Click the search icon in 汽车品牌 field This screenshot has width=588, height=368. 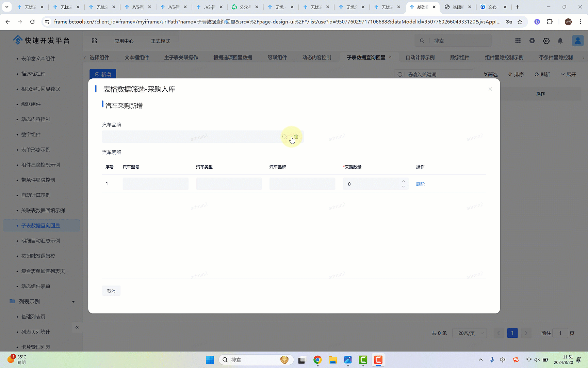coord(284,137)
